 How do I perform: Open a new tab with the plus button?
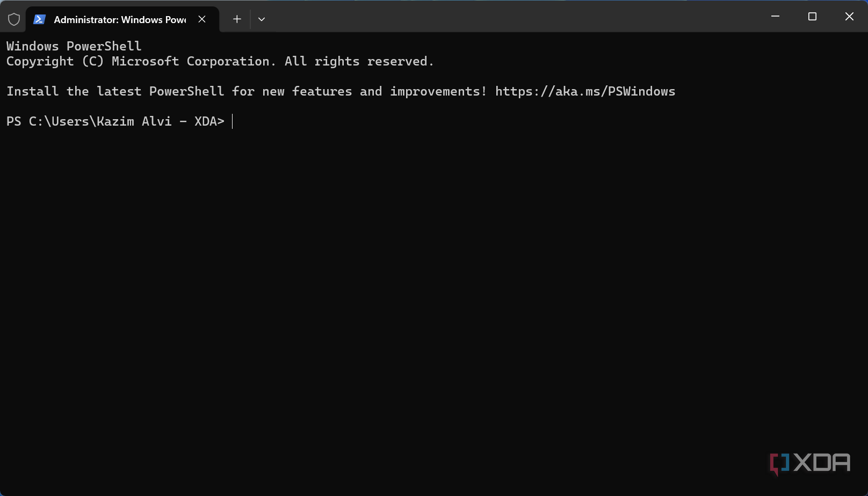coord(237,19)
